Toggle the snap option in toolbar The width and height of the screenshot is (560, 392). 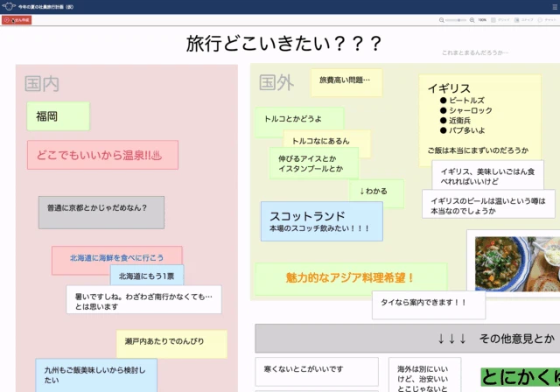pos(523,20)
